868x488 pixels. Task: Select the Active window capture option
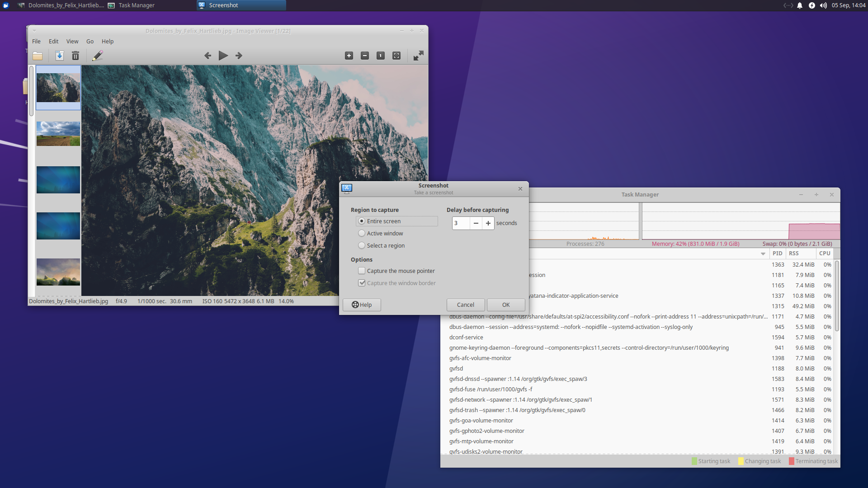click(362, 233)
